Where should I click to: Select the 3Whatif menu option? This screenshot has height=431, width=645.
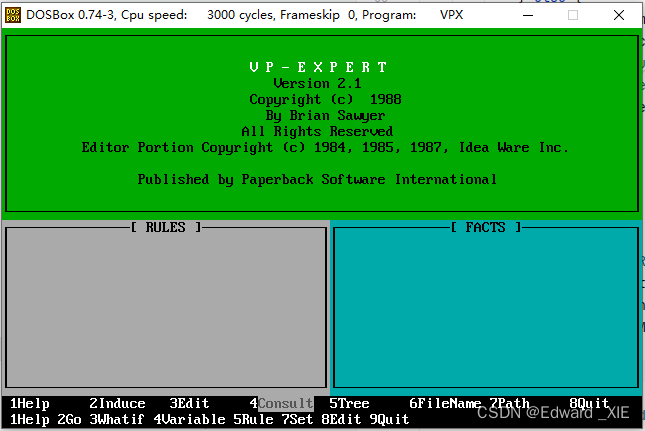[x=117, y=419]
